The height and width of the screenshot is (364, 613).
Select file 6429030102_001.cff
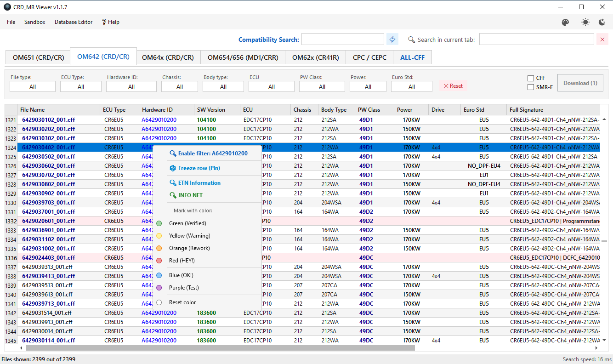pos(48,120)
